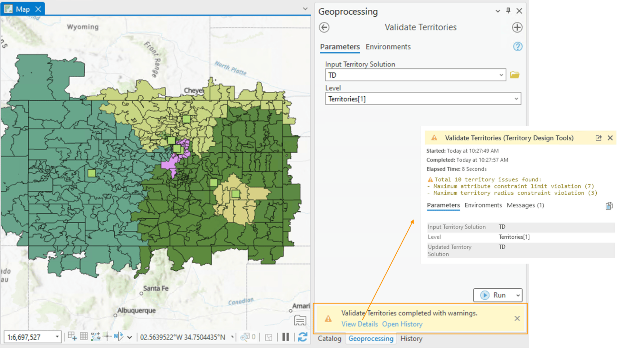Click the View Details link

[359, 324]
